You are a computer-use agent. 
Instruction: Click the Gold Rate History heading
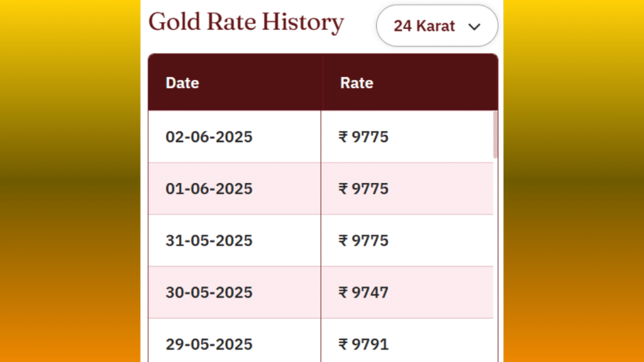point(246,23)
